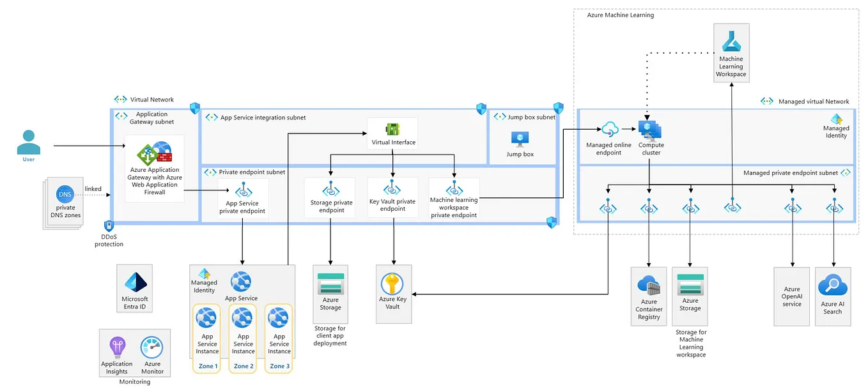The width and height of the screenshot is (868, 389).
Task: Open the Azure Machine Learning group label
Action: coord(620,15)
